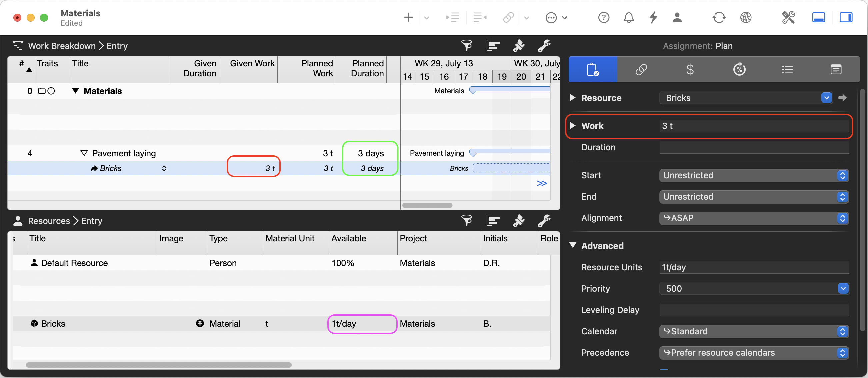Click the blue double-arrow in Gantt chart

coord(541,183)
